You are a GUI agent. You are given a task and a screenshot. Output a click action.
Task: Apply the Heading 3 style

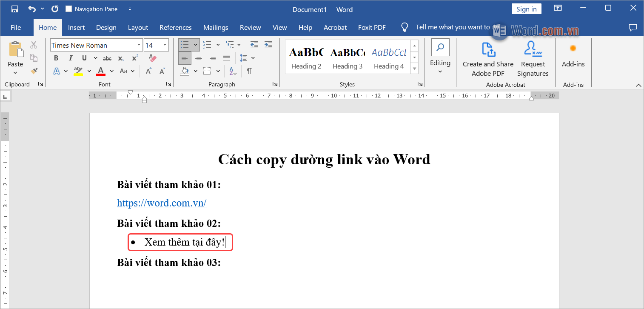[x=348, y=57]
